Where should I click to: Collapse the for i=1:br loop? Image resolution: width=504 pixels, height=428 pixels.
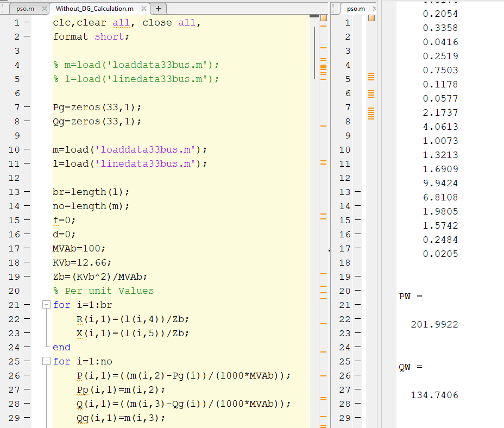click(x=46, y=305)
